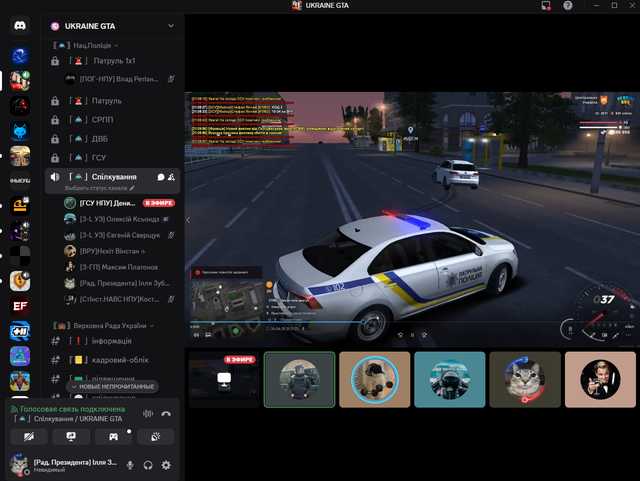Select user [Стінст.НАВС НПУ]Кост...

120,299
